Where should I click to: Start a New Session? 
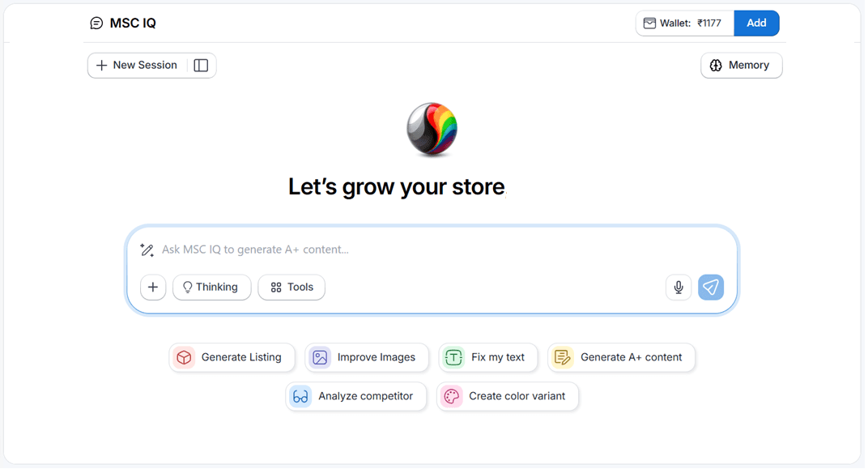point(138,66)
